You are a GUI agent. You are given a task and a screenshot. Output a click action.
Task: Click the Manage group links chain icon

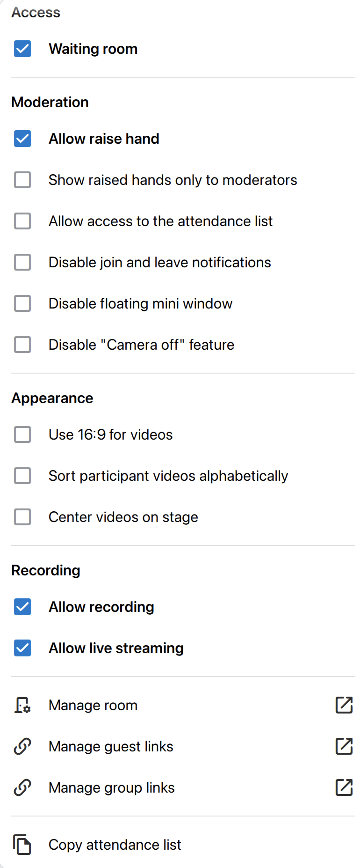pos(22,787)
